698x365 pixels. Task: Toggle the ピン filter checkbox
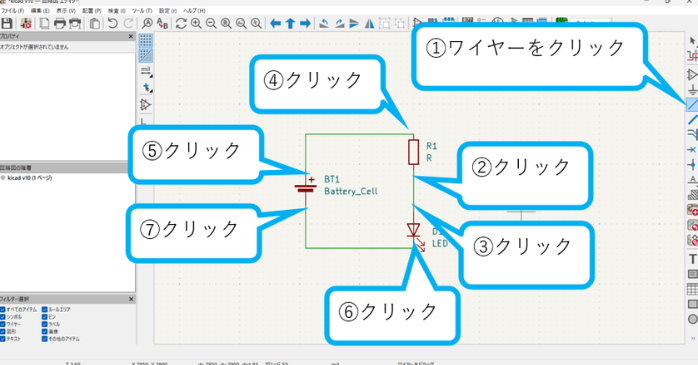[45, 317]
